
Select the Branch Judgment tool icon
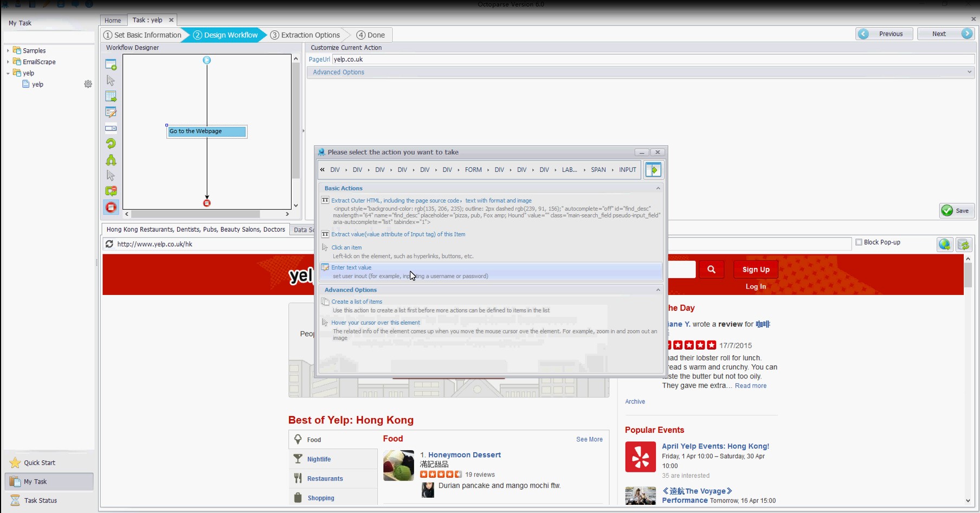tap(111, 160)
